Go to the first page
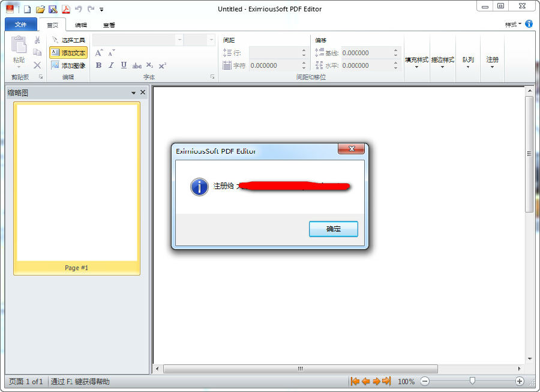 pyautogui.click(x=355, y=381)
